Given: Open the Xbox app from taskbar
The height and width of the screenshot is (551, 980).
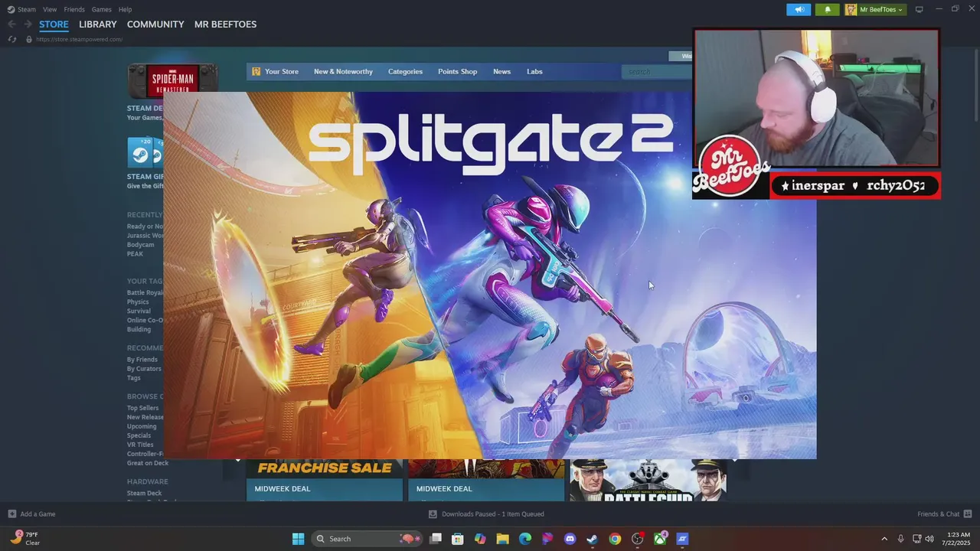Looking at the screenshot, I should 660,539.
